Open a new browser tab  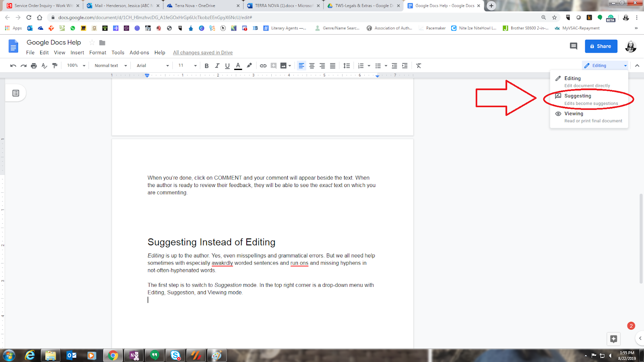coord(491,6)
